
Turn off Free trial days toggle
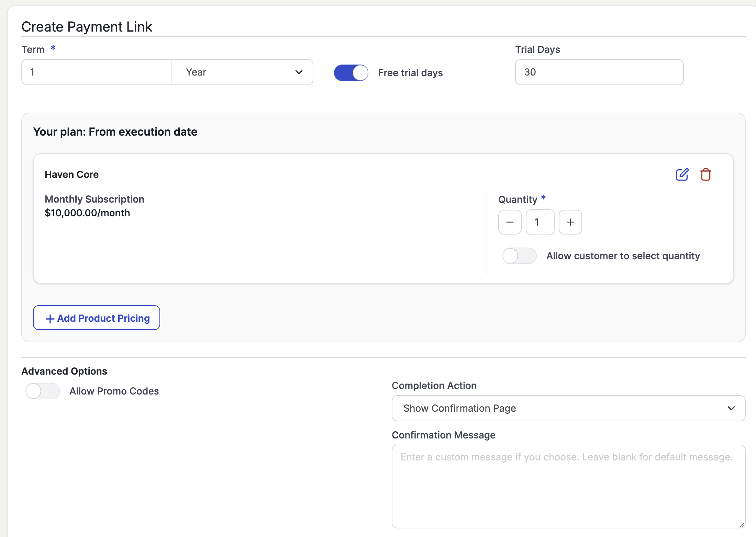point(351,72)
